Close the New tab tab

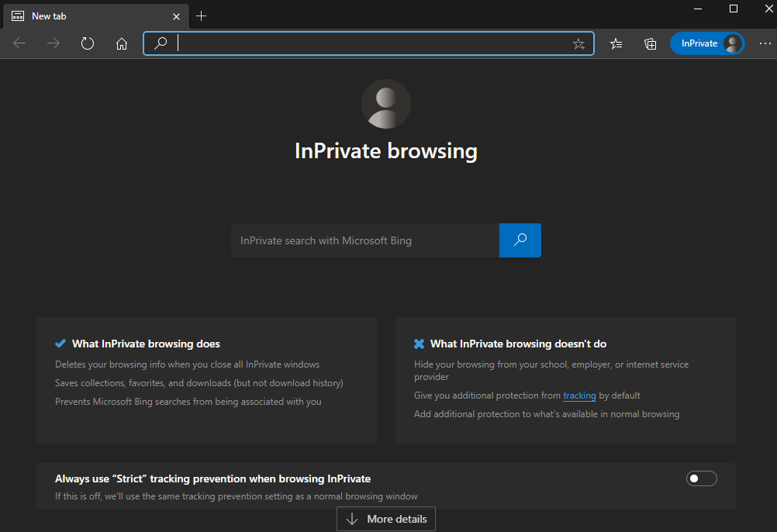[176, 16]
